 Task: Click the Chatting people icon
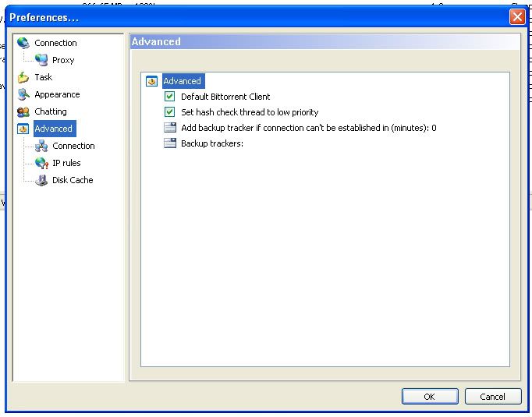coord(23,111)
